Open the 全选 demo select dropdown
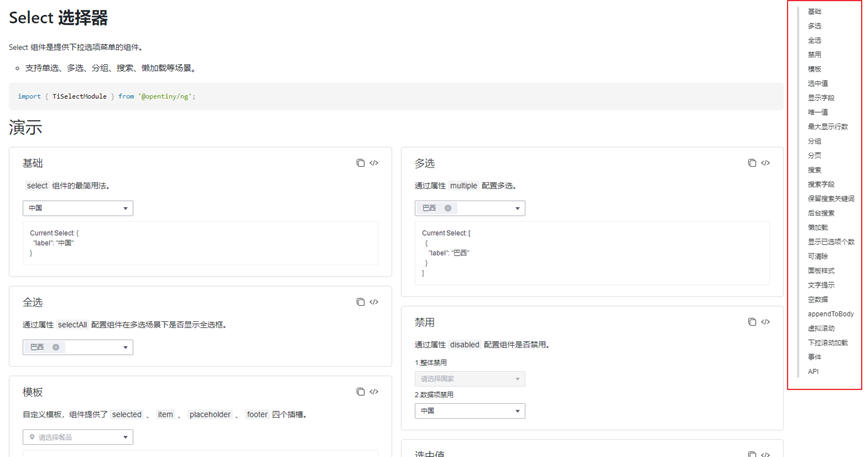Image resolution: width=865 pixels, height=457 pixels. 78,347
